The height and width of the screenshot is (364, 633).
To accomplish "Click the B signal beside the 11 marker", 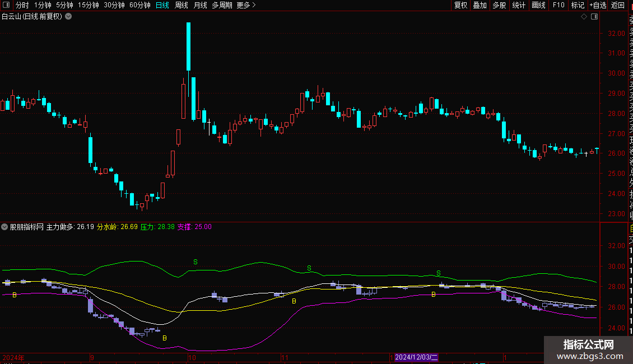I will point(294,301).
